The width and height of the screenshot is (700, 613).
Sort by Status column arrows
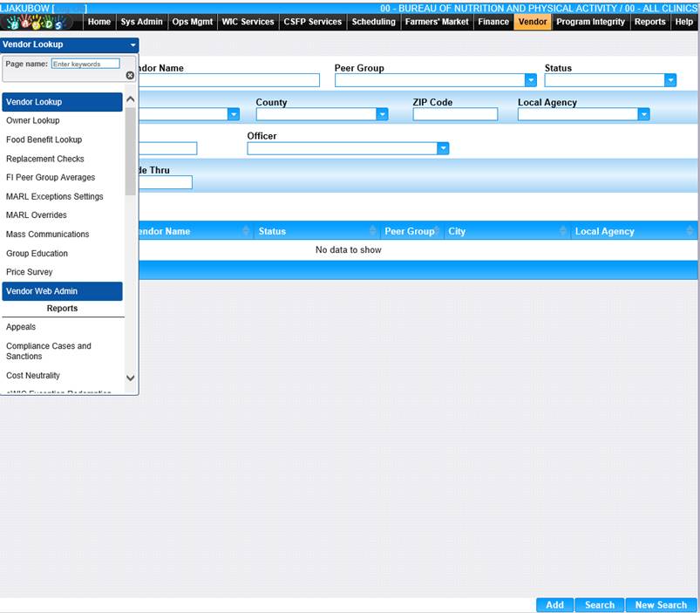pyautogui.click(x=373, y=231)
